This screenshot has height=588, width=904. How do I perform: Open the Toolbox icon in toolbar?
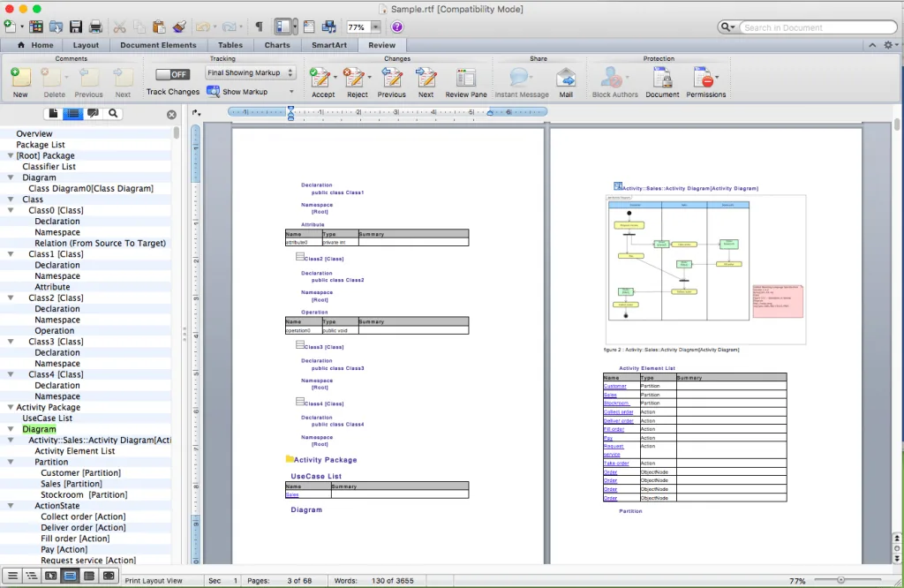pyautogui.click(x=309, y=26)
